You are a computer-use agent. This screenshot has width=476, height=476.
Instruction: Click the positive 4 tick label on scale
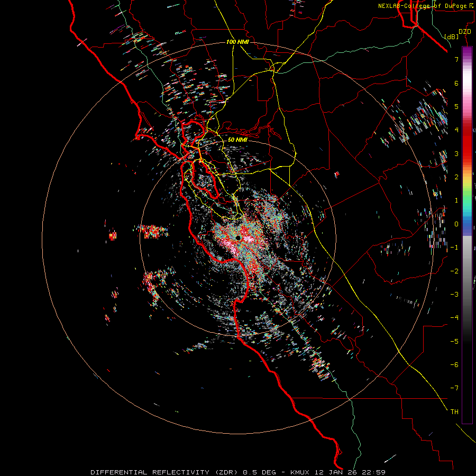click(x=456, y=130)
